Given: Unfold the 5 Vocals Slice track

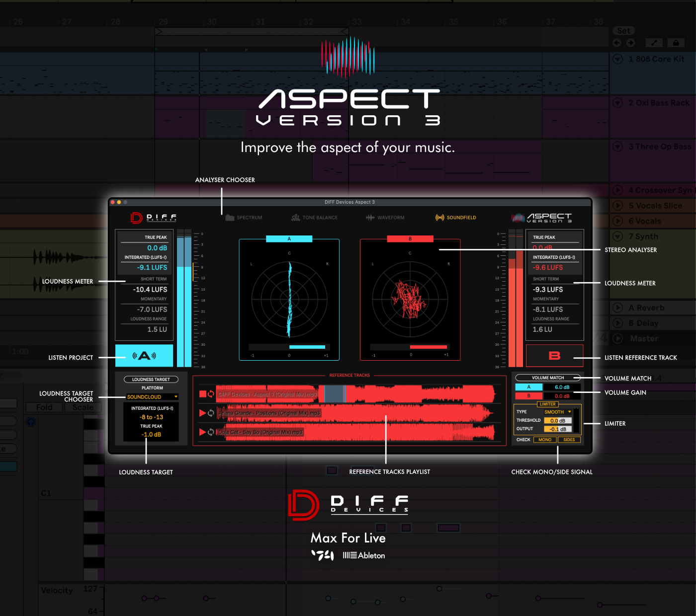Looking at the screenshot, I should pos(618,206).
